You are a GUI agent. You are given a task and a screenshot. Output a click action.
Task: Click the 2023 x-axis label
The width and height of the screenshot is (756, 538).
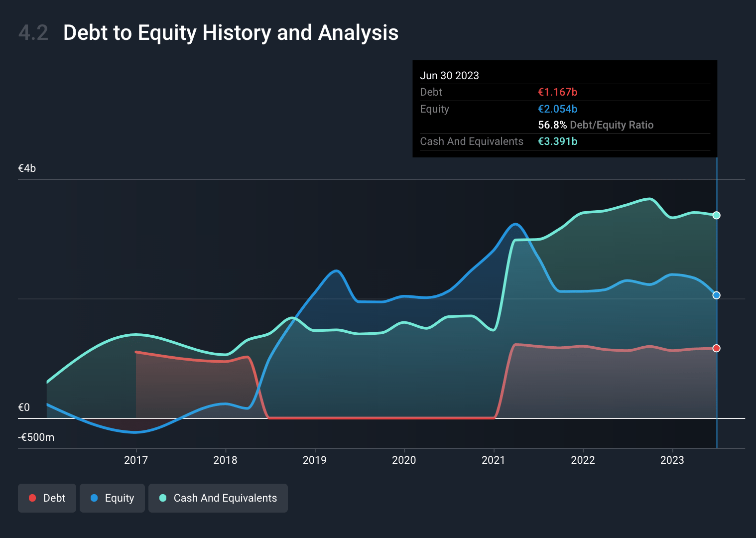[x=672, y=460]
